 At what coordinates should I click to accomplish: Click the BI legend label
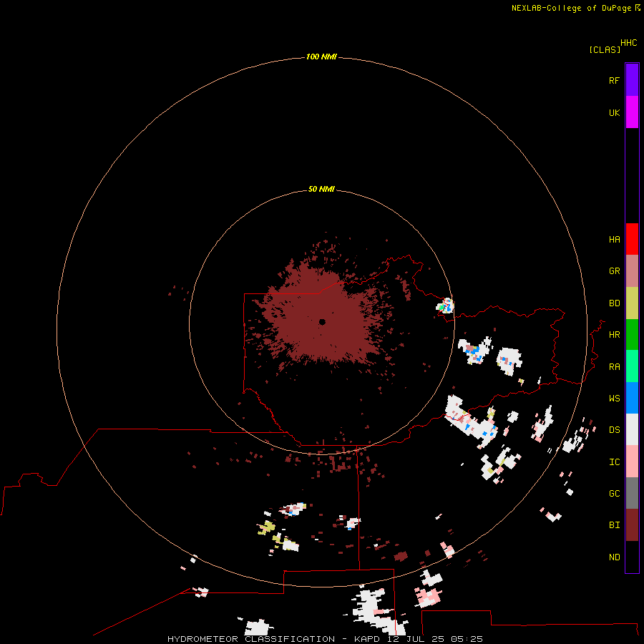614,525
